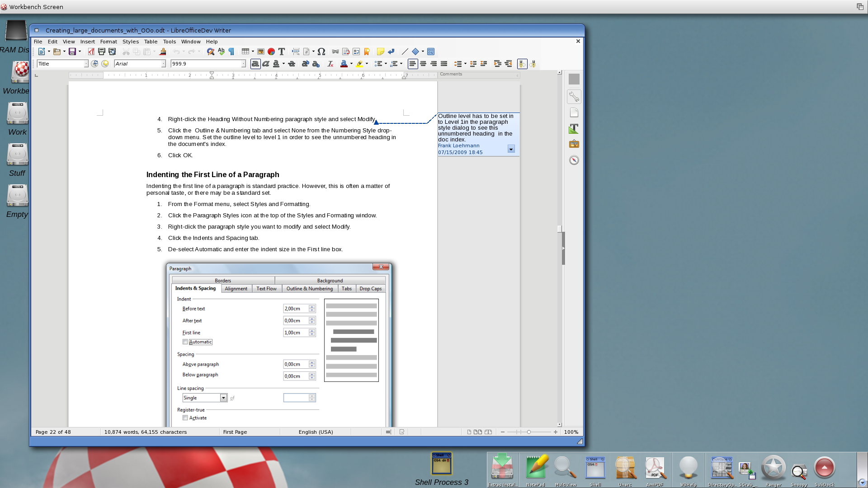Image resolution: width=868 pixels, height=488 pixels.
Task: Open the Insert menu
Action: click(x=88, y=42)
